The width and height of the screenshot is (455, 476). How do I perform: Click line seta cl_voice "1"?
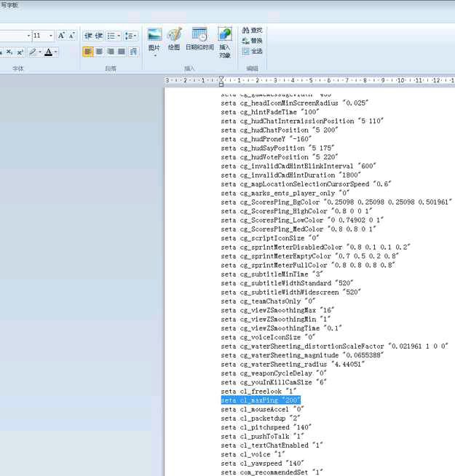(253, 454)
